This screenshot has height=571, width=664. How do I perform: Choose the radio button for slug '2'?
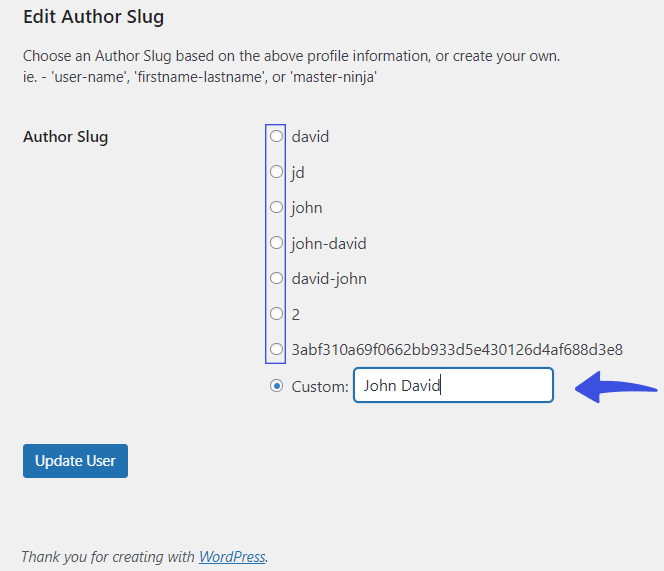[277, 314]
